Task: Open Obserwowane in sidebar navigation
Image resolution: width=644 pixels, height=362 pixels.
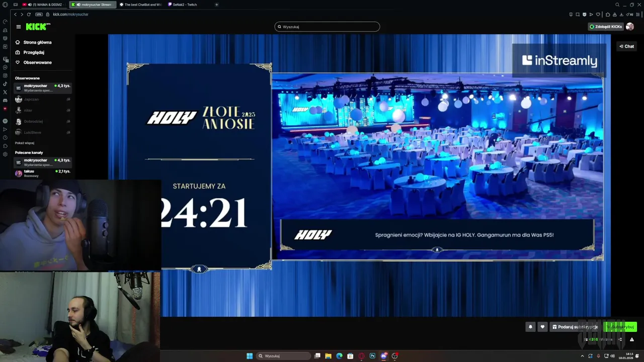Action: click(33, 62)
